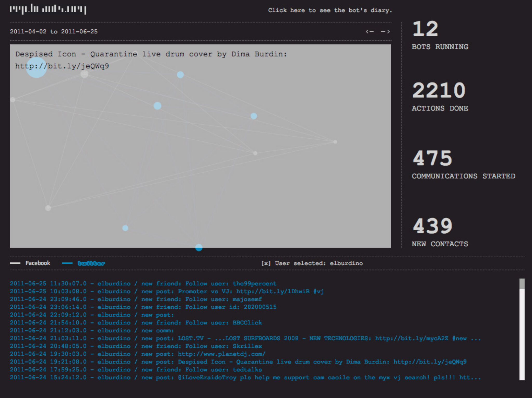This screenshot has height=398, width=532.
Task: Select log entry Follow user: tedtalks
Action: pyautogui.click(x=136, y=369)
